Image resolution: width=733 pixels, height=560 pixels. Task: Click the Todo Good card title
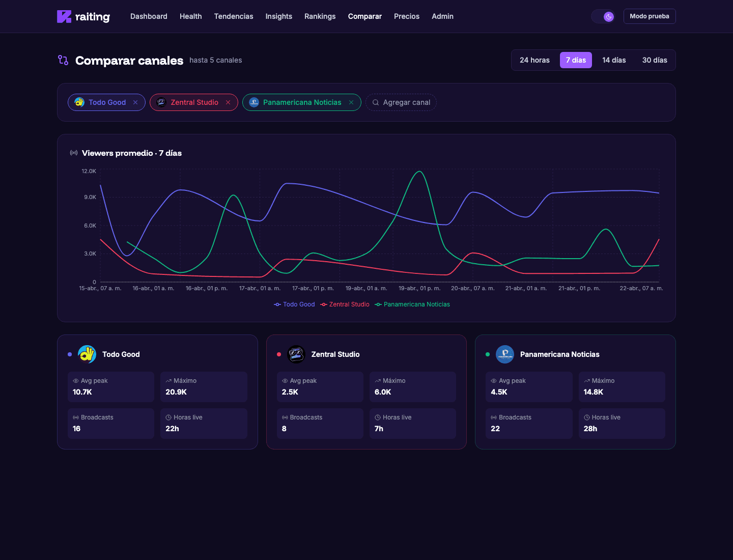point(121,354)
